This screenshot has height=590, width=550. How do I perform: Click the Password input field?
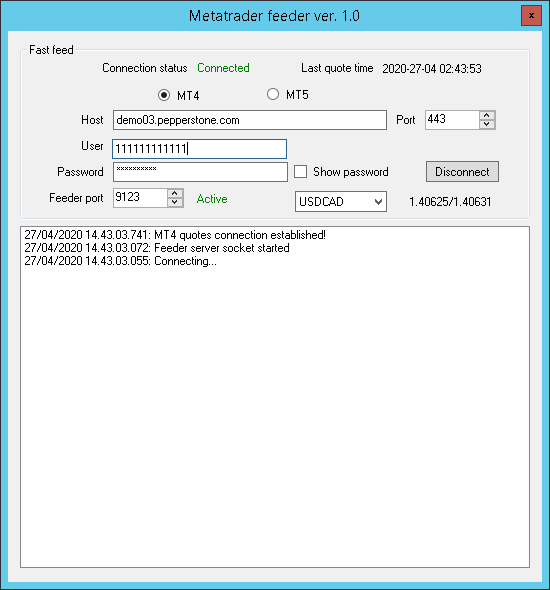click(x=200, y=172)
